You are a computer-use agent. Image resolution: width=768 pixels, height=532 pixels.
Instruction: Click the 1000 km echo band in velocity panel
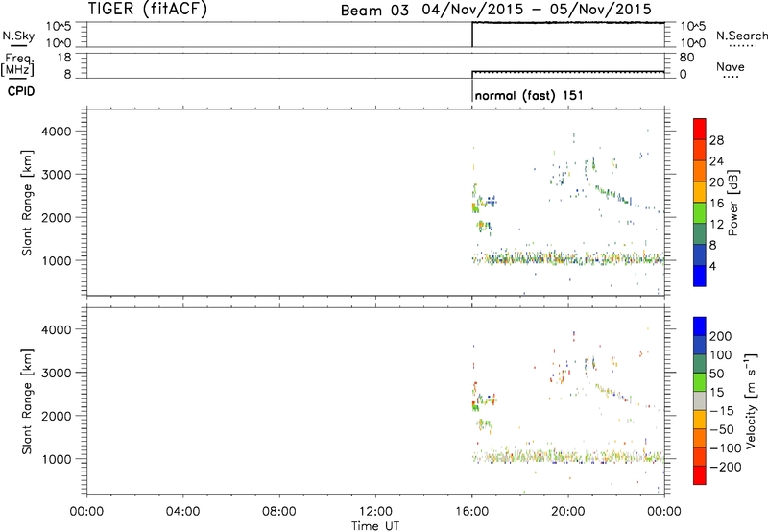(x=568, y=457)
